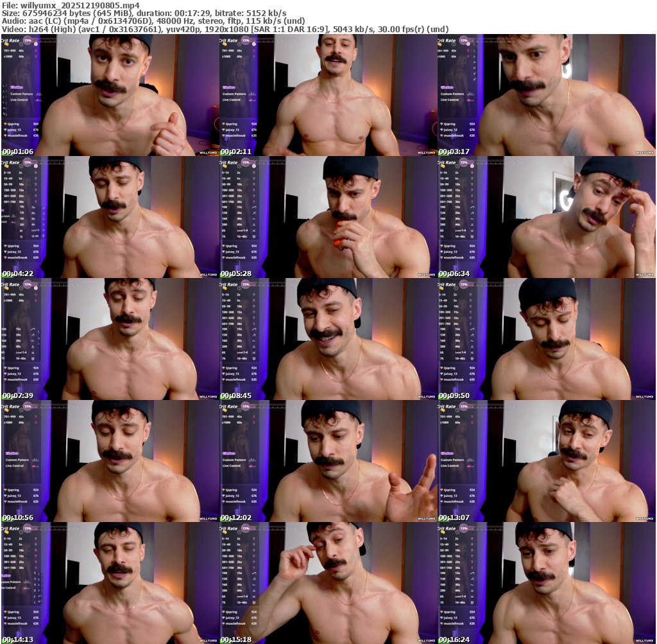
Task: Click the file name willyumx_202512190805.mp4
Action: [x=80, y=5]
